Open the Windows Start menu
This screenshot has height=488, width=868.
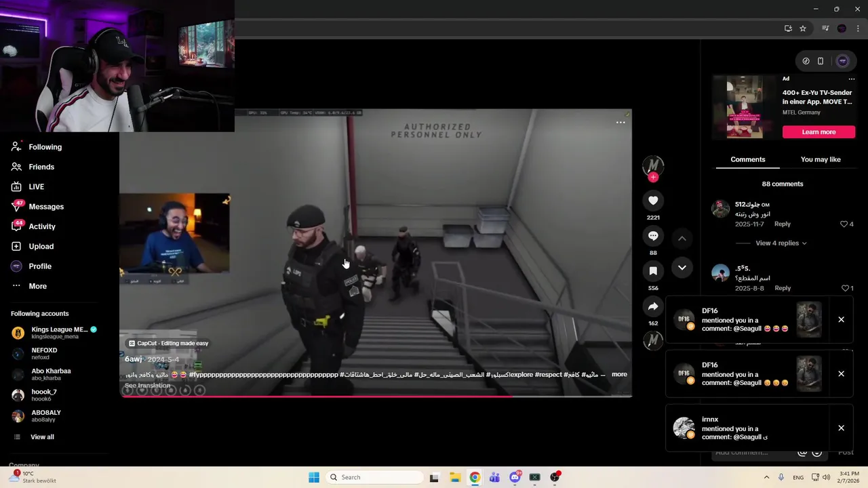click(x=314, y=477)
